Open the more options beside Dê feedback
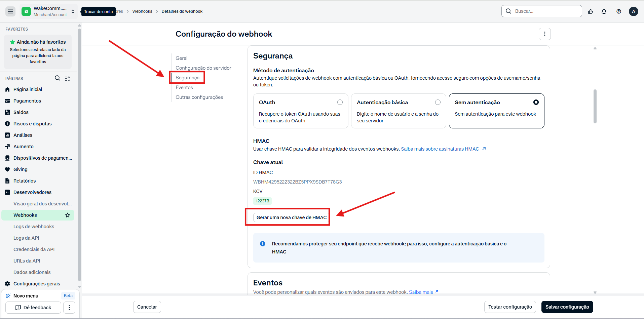The image size is (644, 319). click(69, 308)
